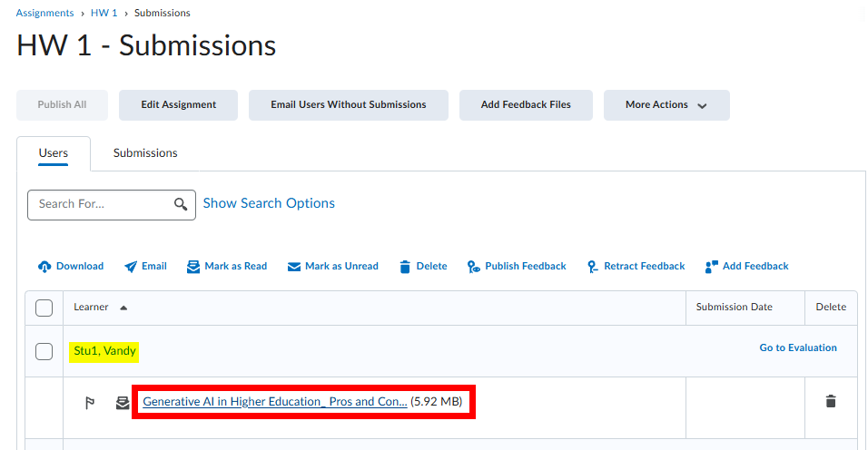This screenshot has height=450, width=868.
Task: Click the Edit Assignment button
Action: (x=178, y=105)
